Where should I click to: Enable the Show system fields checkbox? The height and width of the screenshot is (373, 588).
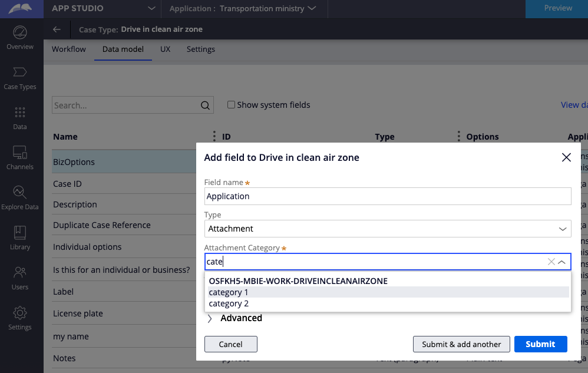point(231,104)
